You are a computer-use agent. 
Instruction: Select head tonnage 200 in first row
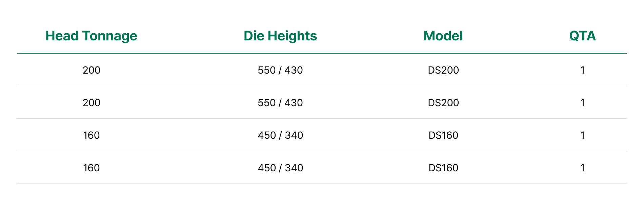point(92,70)
